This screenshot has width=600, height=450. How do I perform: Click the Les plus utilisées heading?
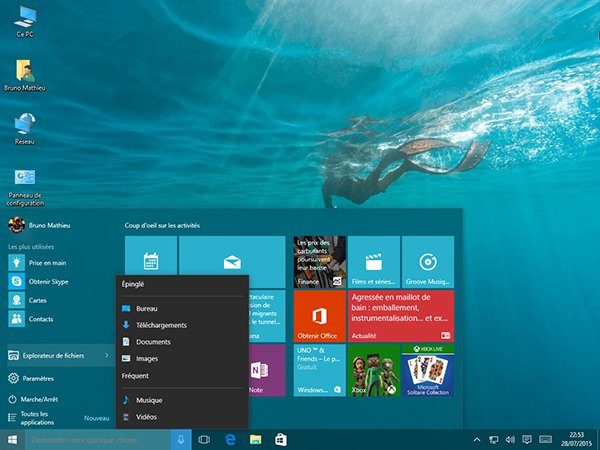(x=31, y=247)
